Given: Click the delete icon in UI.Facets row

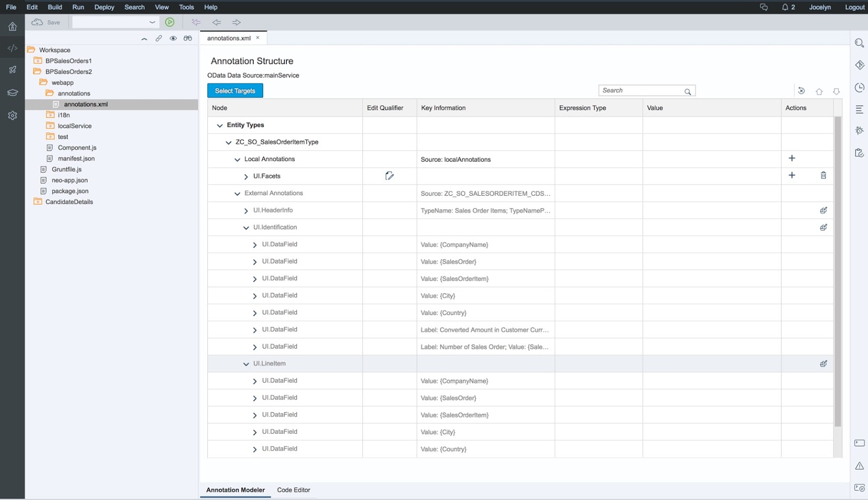Looking at the screenshot, I should [823, 175].
